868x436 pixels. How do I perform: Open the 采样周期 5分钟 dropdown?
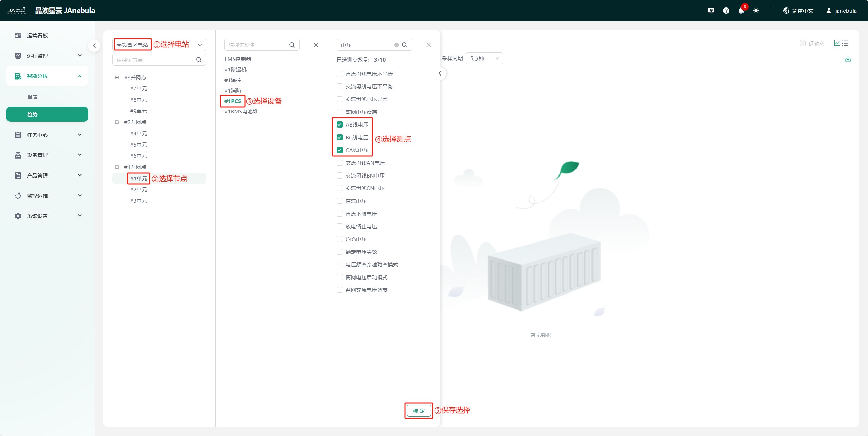tap(484, 58)
